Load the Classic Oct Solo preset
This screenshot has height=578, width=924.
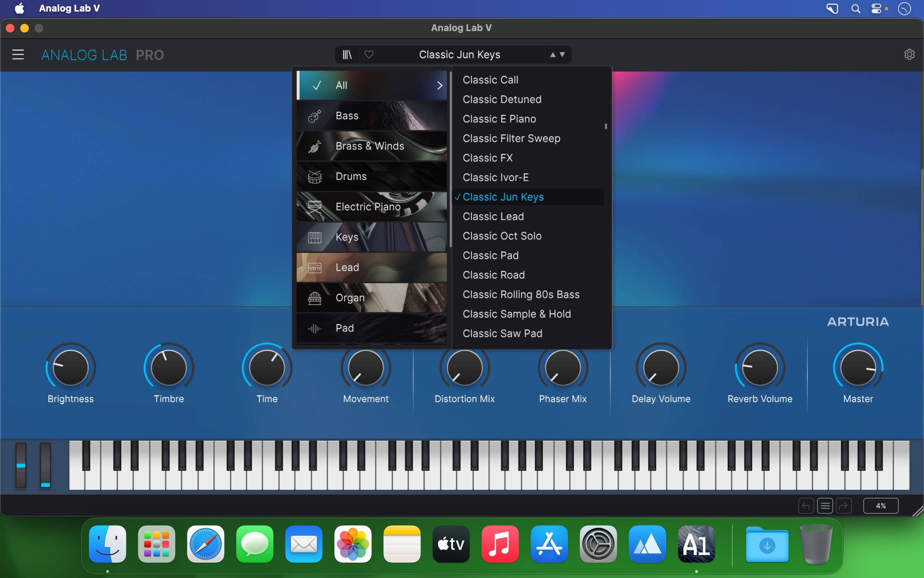pyautogui.click(x=502, y=236)
